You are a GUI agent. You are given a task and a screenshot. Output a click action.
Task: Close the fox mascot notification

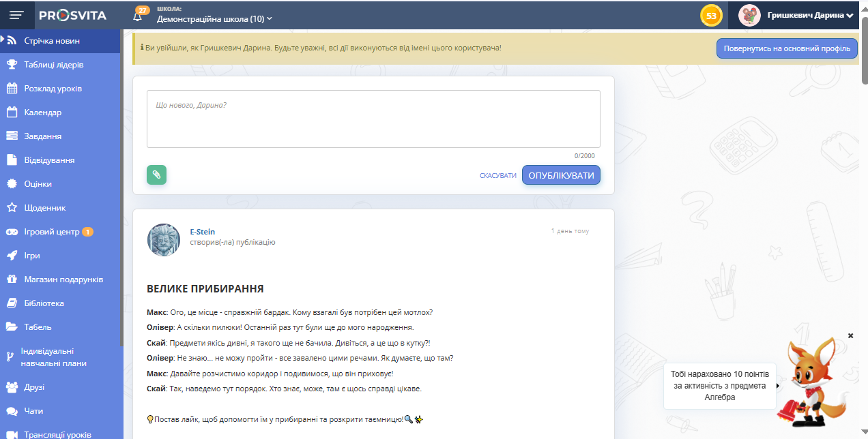coord(850,335)
